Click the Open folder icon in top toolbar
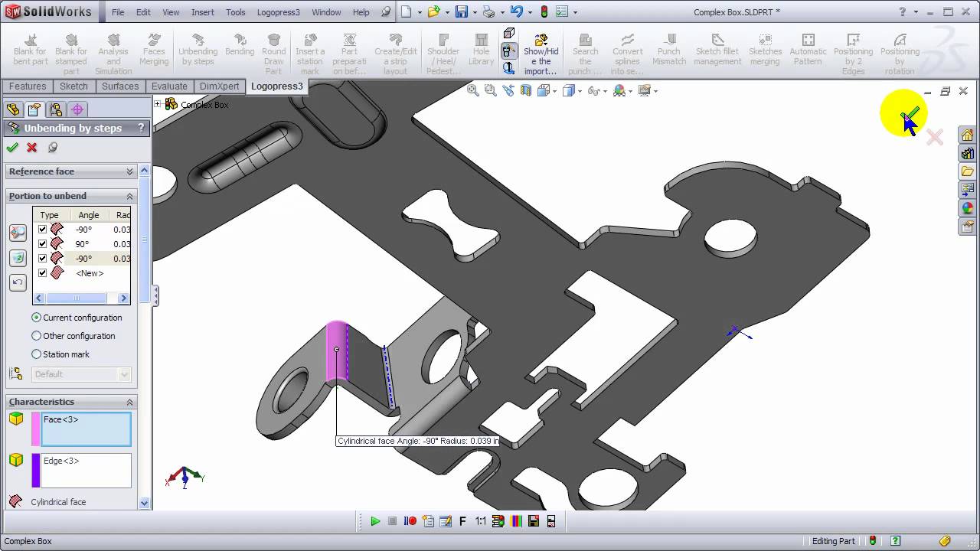 pos(433,11)
